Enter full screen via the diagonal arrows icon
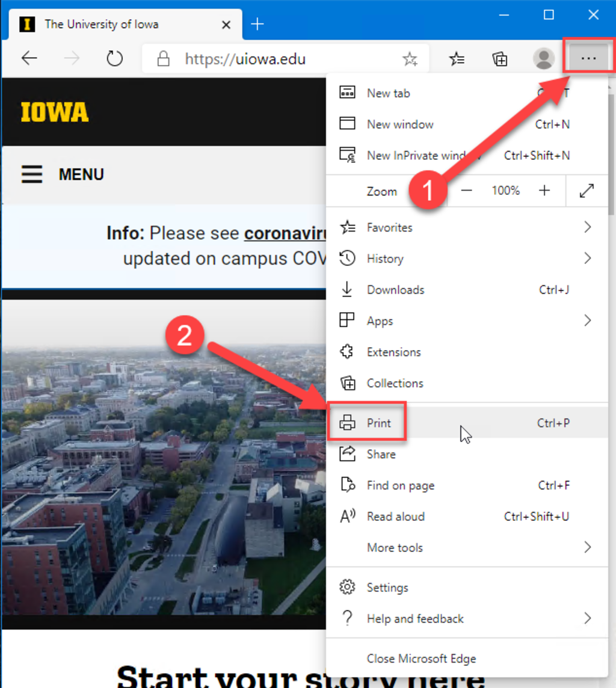616x688 pixels. 587,191
